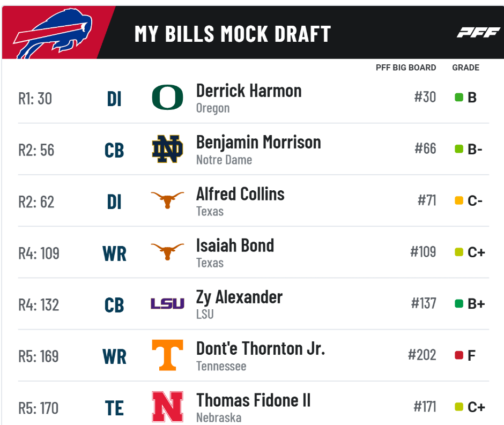The width and height of the screenshot is (504, 425).
Task: Click Thomas Fidone II's #171 ranking
Action: (x=425, y=407)
